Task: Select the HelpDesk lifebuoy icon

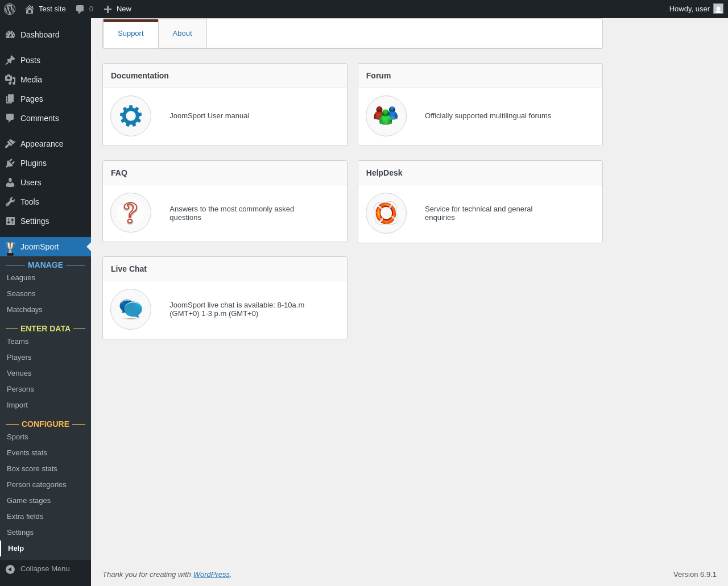Action: [x=386, y=213]
